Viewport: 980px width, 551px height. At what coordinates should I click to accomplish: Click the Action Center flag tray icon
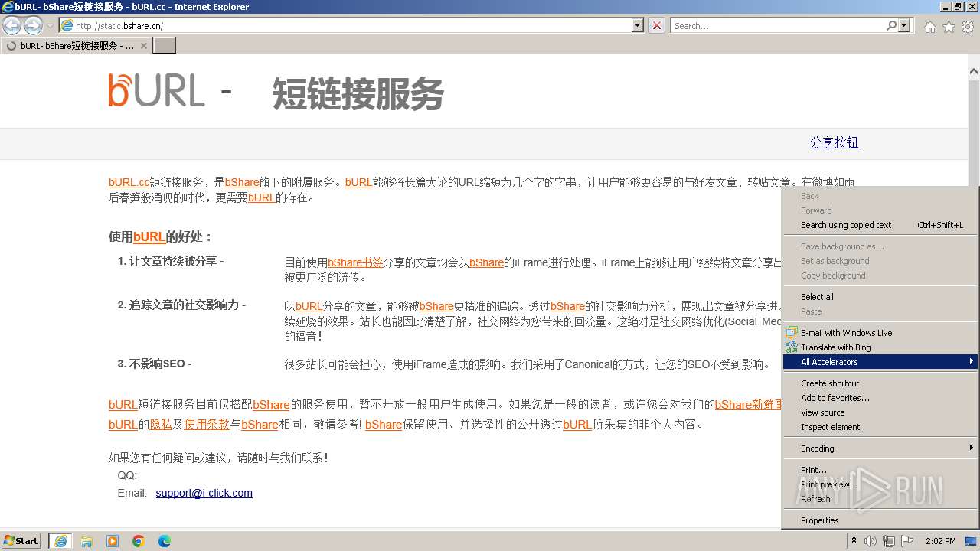907,541
